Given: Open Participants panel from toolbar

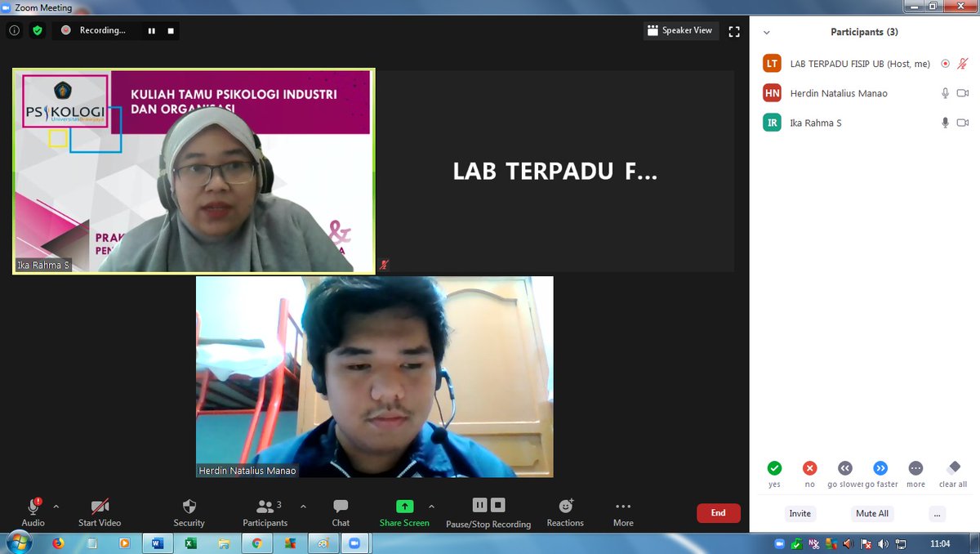Looking at the screenshot, I should 265,512.
